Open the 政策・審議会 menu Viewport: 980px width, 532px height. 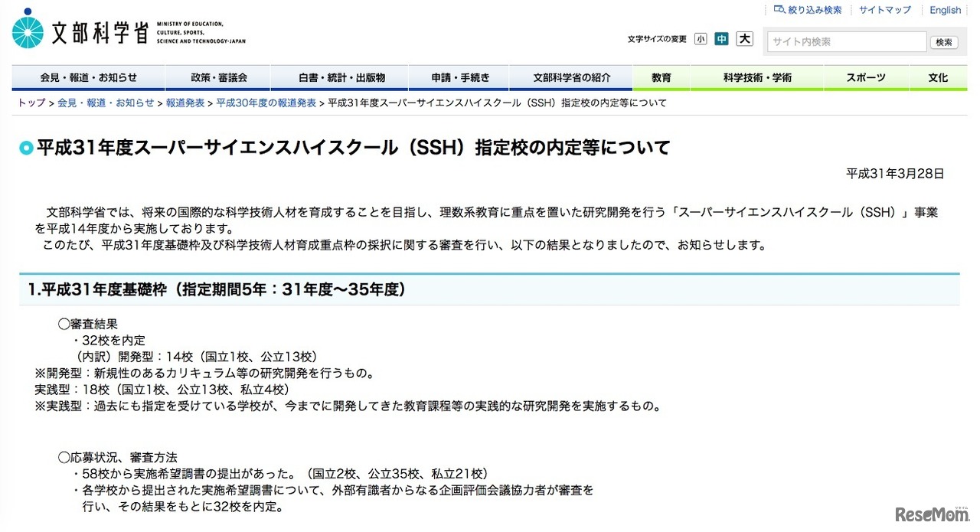(x=220, y=77)
